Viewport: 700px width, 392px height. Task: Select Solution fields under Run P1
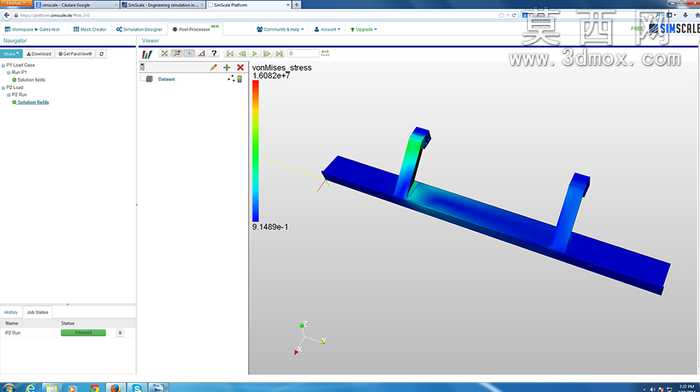(x=31, y=79)
